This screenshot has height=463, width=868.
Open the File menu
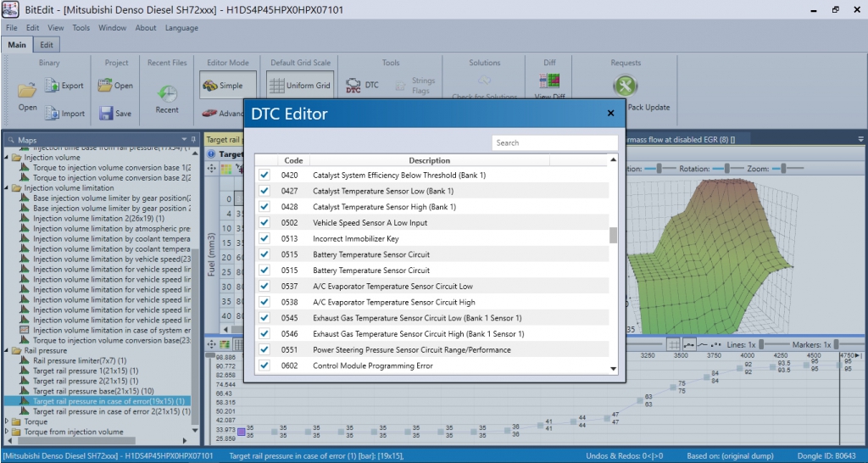pyautogui.click(x=12, y=28)
